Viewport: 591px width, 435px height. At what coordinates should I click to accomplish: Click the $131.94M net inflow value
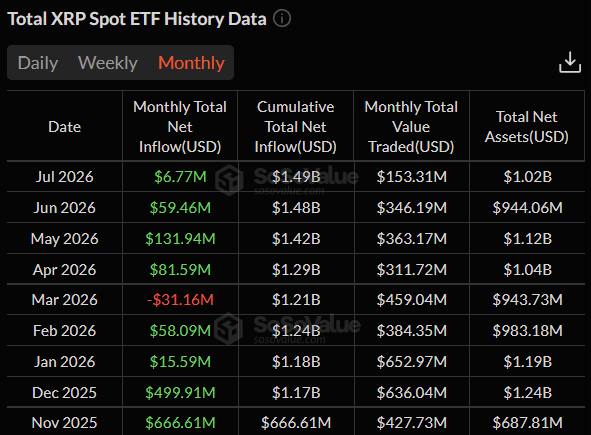pyautogui.click(x=180, y=239)
